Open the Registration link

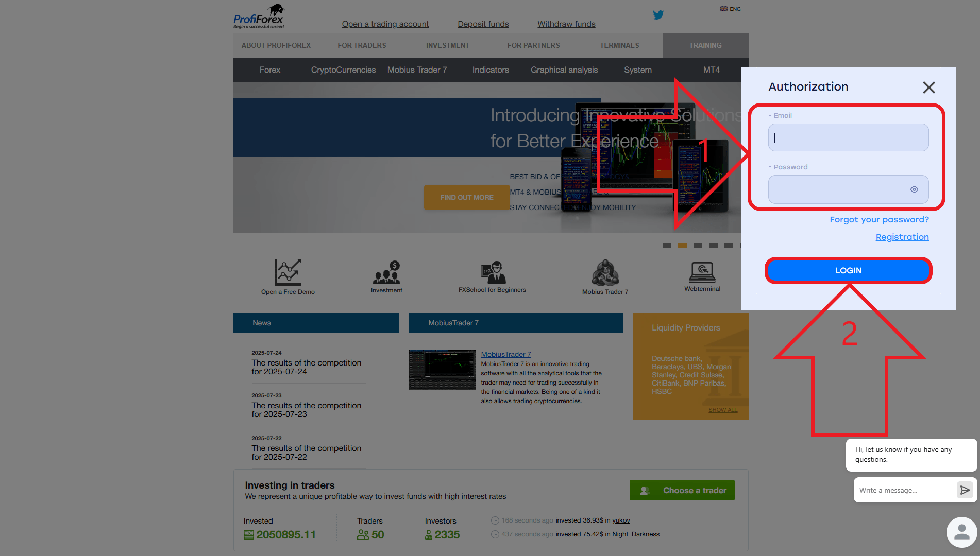(x=902, y=237)
